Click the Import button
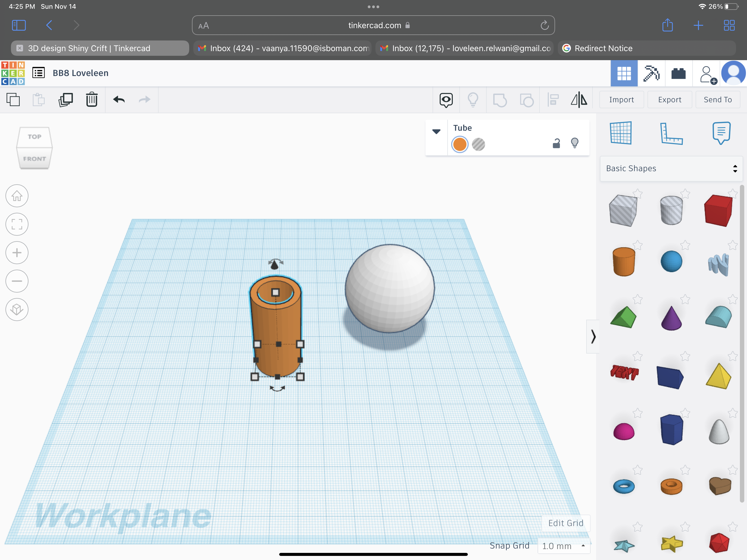Image resolution: width=747 pixels, height=560 pixels. pyautogui.click(x=621, y=100)
